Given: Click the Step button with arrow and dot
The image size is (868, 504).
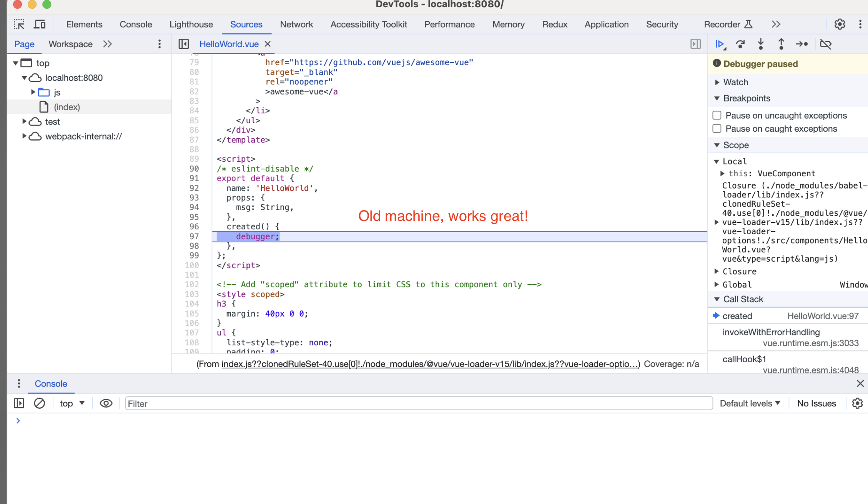Looking at the screenshot, I should [801, 44].
